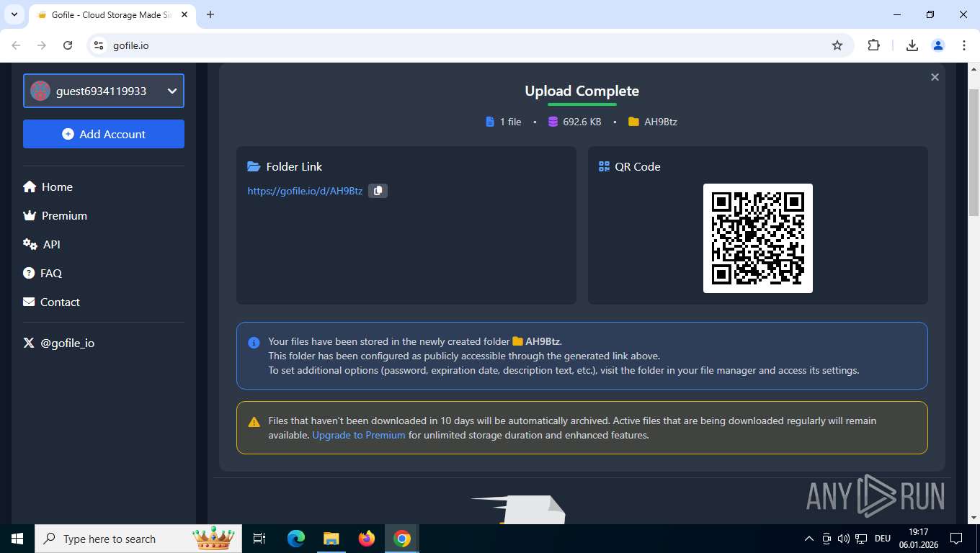Click the bold AH9Btz folder name in notice
The width and height of the screenshot is (980, 553).
click(543, 341)
